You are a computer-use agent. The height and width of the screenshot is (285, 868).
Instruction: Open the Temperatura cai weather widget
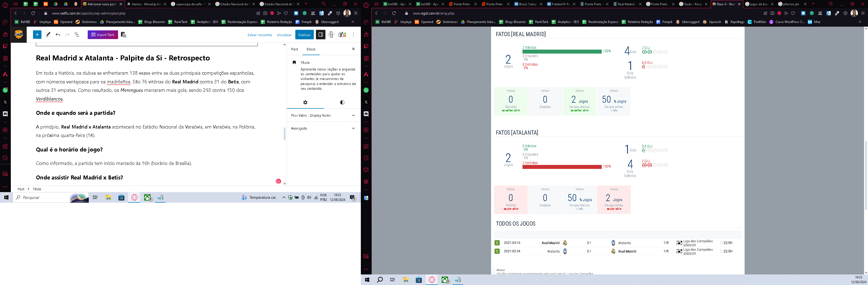click(259, 197)
